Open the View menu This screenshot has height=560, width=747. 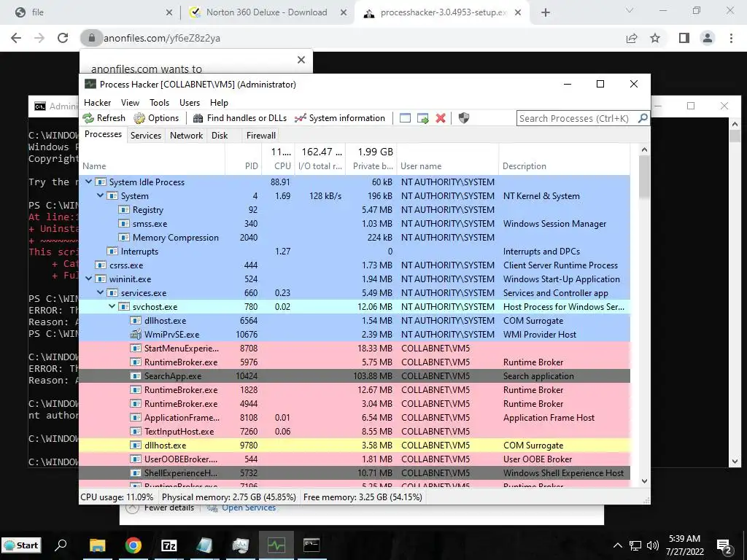[x=130, y=102]
